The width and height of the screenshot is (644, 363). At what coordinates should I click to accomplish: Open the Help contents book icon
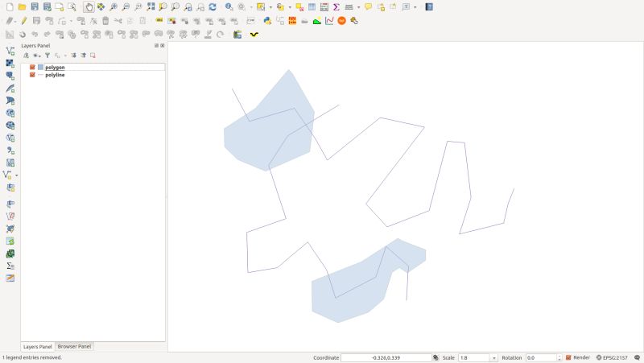tap(429, 7)
